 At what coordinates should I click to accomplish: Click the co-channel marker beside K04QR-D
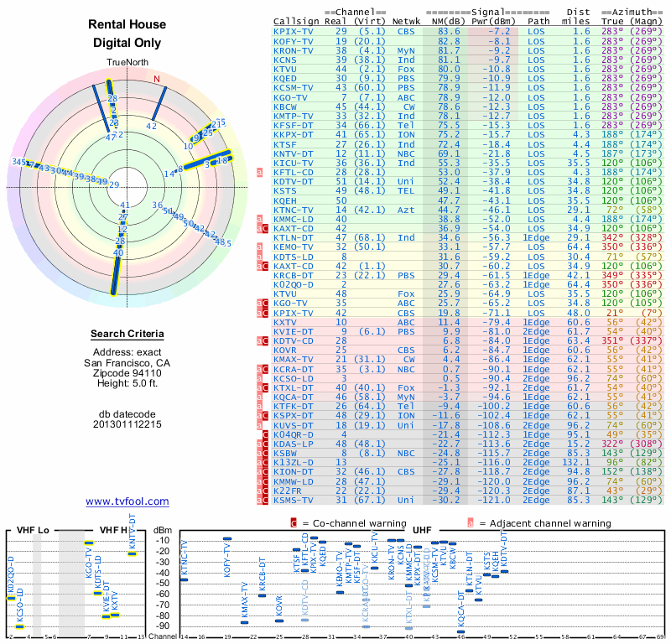[x=265, y=434]
